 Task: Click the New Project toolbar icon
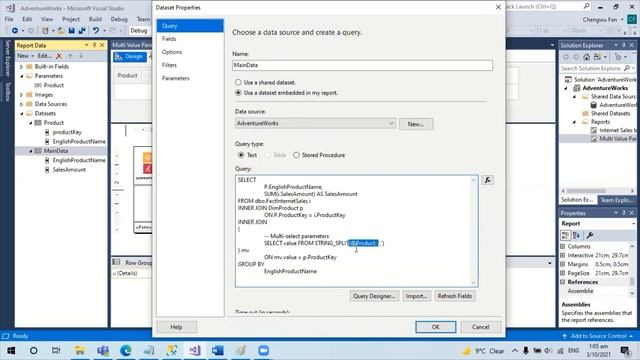[x=45, y=31]
